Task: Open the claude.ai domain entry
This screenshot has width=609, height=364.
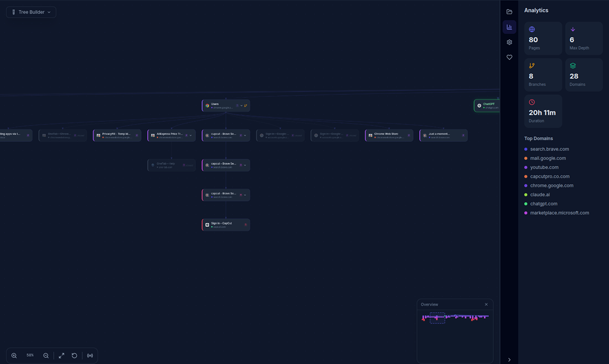Action: coord(540,194)
